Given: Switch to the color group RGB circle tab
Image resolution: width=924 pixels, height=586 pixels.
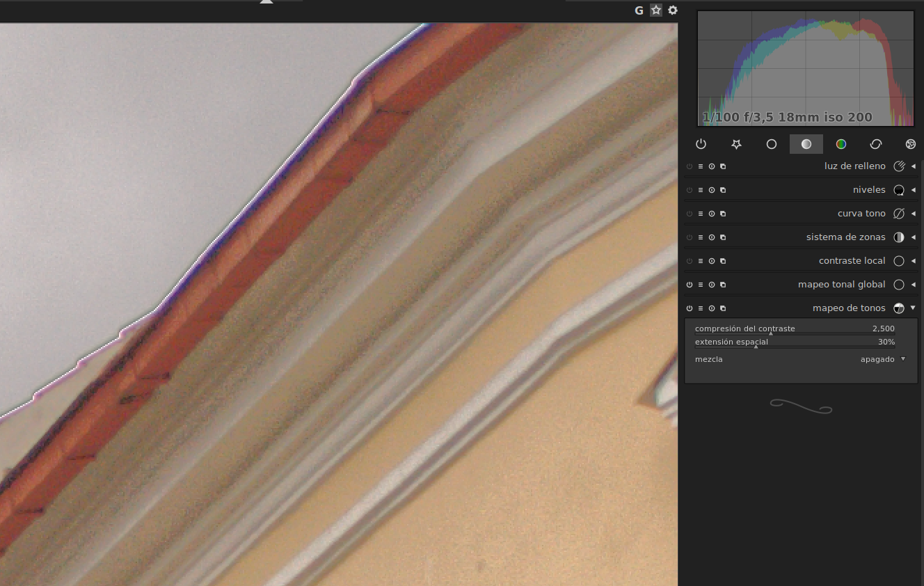Looking at the screenshot, I should 841,144.
